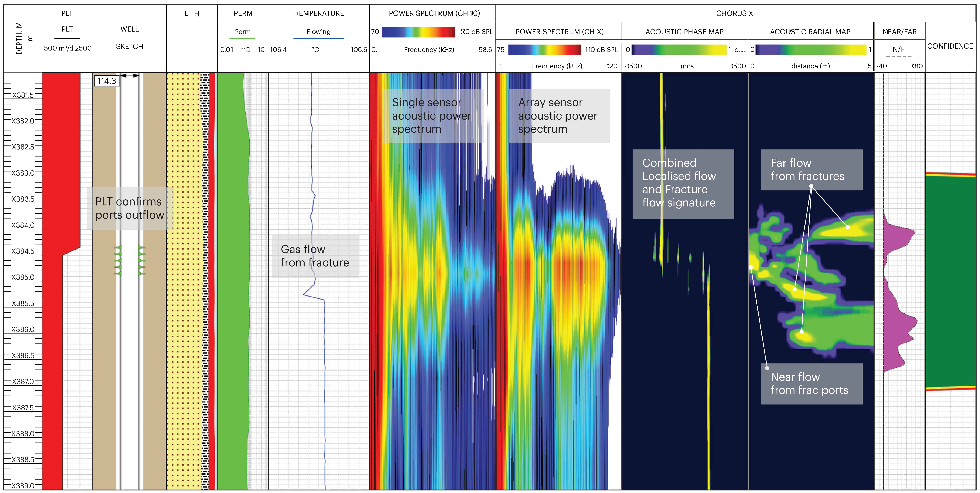Click the CH X power spectrum color scale
The height and width of the screenshot is (493, 980).
point(544,50)
